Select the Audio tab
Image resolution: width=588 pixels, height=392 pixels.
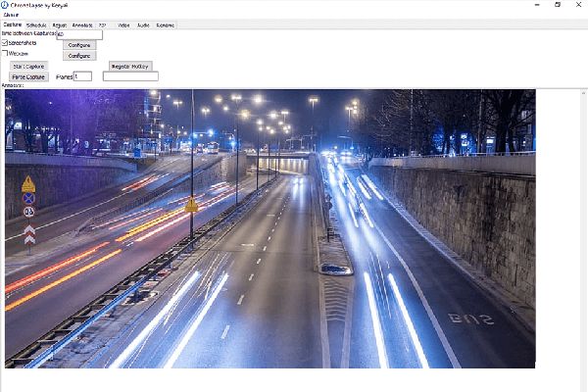coord(143,25)
